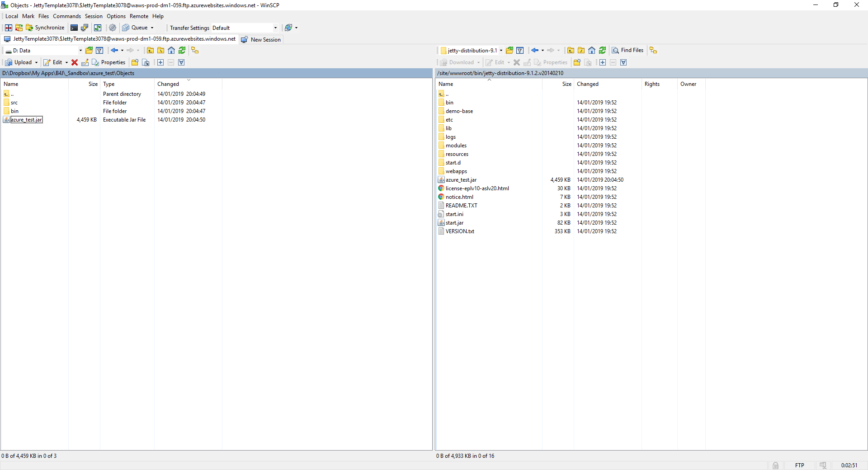Screen dimensions: 868x470
Task: Expand remote back history dropdown arrow
Action: point(542,50)
